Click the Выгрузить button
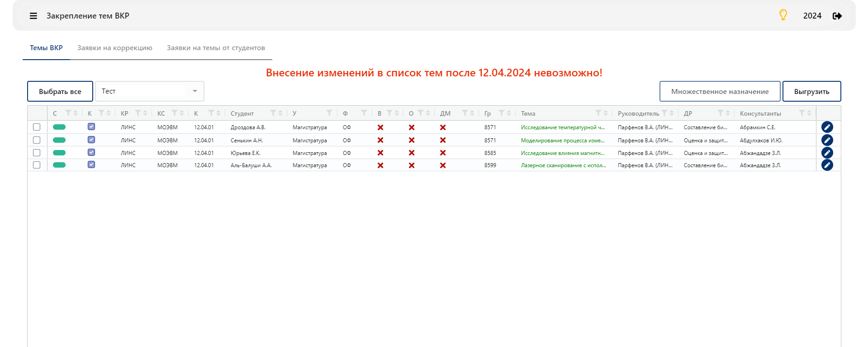Screen dimensions: 868x347 click(x=811, y=91)
